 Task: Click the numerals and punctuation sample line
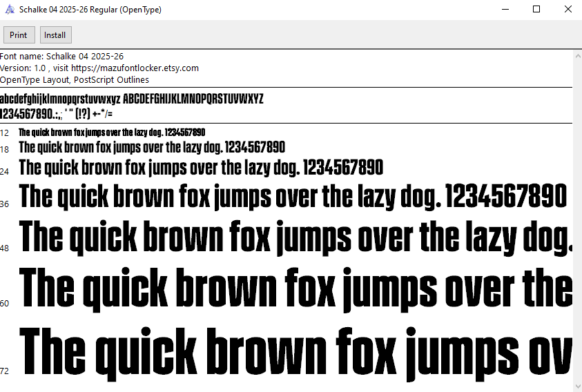[x=57, y=113]
